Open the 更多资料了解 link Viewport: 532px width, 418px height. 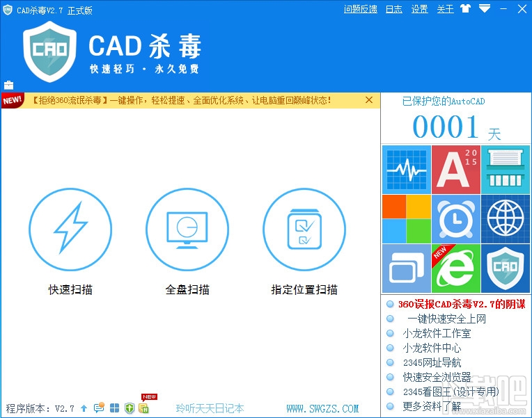[432, 406]
